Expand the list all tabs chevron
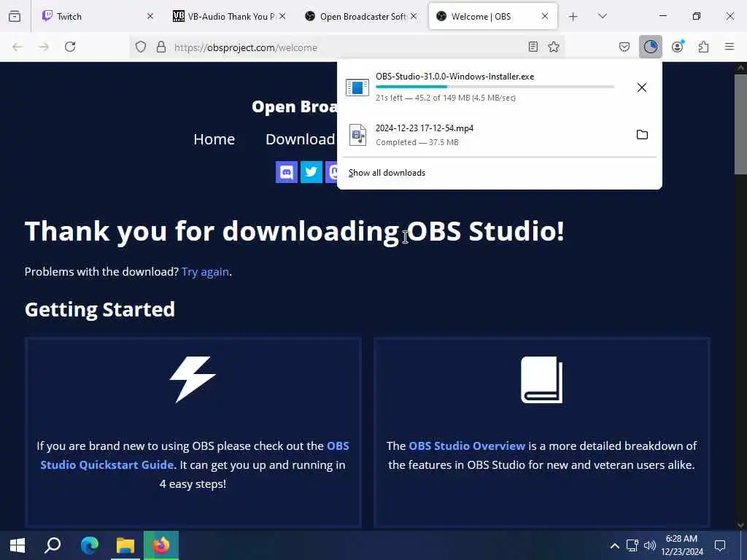 click(x=603, y=16)
